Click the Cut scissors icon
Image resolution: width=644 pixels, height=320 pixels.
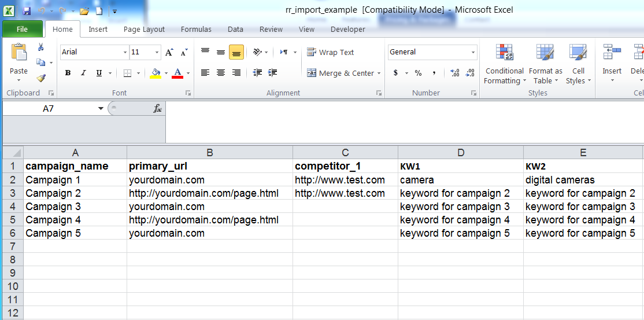[x=41, y=47]
